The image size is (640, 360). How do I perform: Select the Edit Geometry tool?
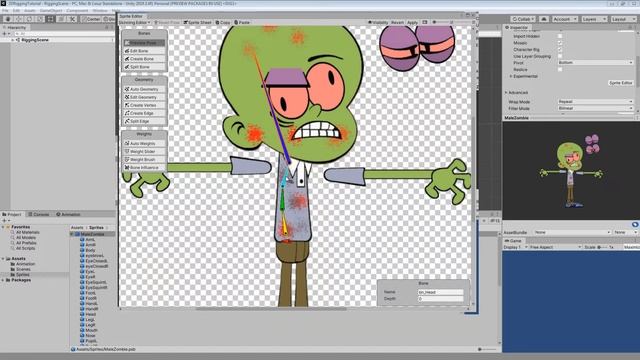click(144, 97)
